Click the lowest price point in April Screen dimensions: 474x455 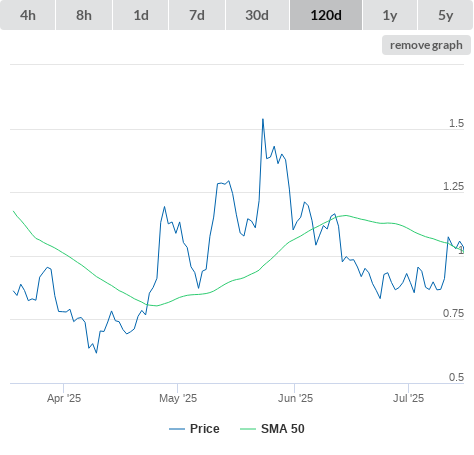pos(96,352)
